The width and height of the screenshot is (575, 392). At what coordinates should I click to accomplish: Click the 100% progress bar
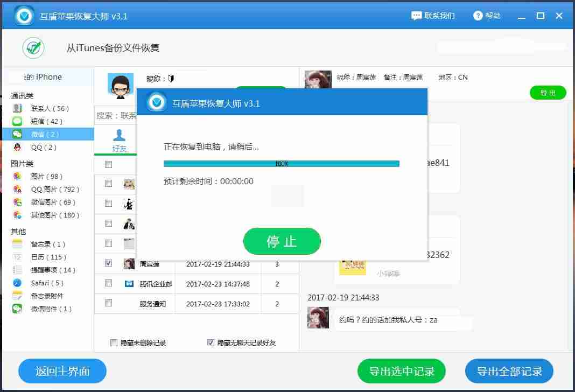pos(281,164)
